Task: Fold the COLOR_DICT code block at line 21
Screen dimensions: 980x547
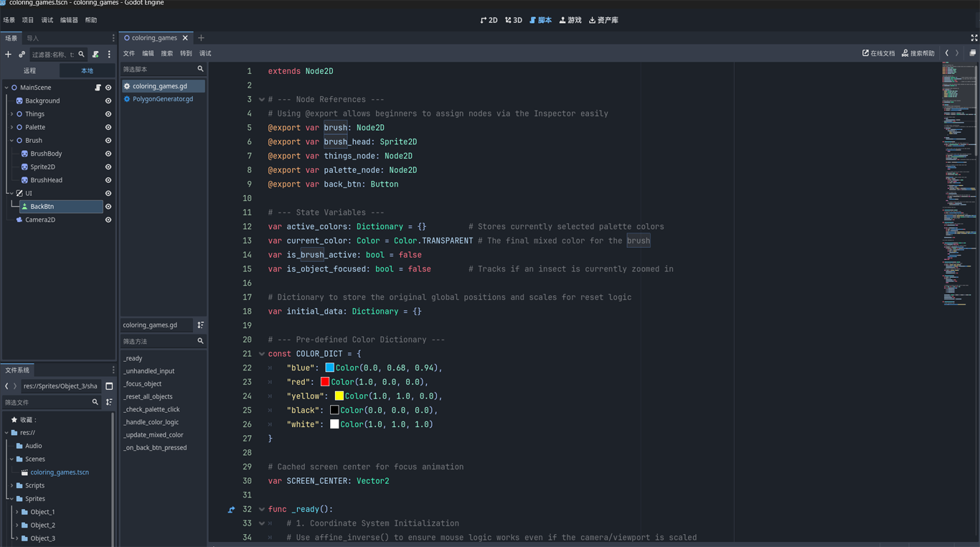Action: coord(262,354)
